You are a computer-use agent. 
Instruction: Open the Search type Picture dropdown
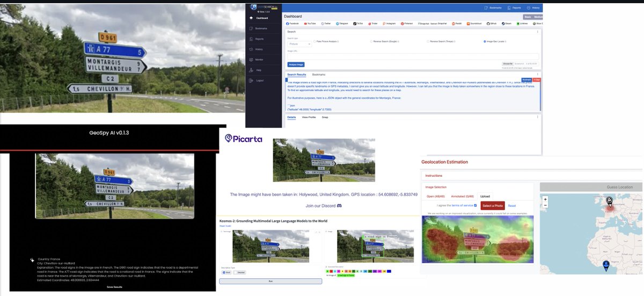pos(299,44)
